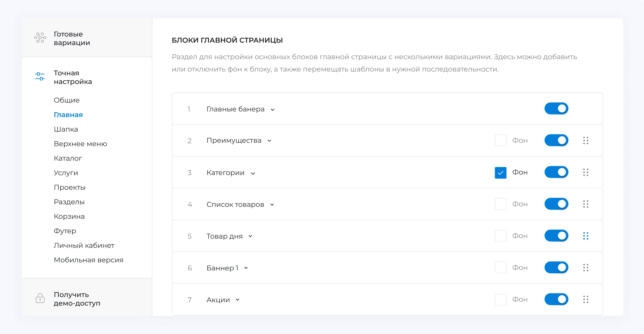Select the Баннер 1 block name
This screenshot has height=334, width=644.
222,268
